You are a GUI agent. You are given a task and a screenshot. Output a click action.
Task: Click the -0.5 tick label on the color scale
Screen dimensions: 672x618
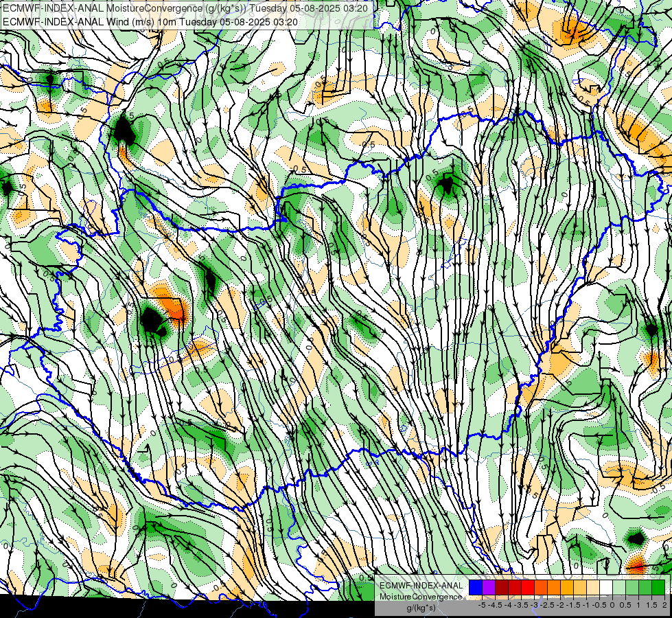tap(599, 605)
